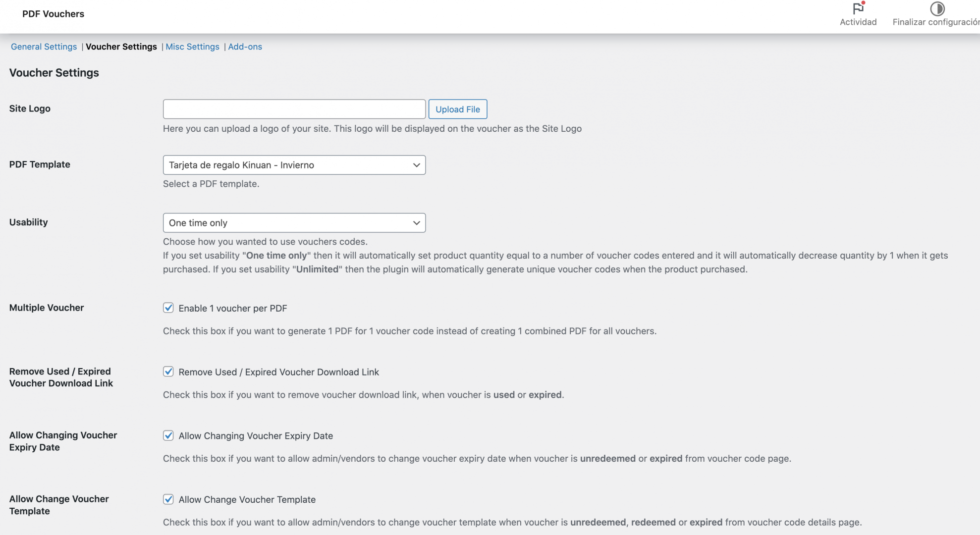Click the Allow Change Voucher Template row label
Screen dimensions: 980x535
(59, 505)
